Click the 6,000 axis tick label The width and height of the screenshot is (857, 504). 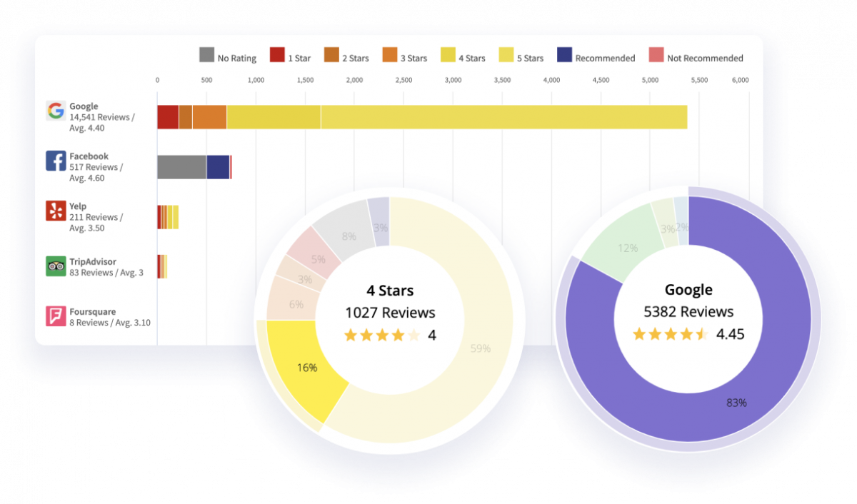pos(740,80)
